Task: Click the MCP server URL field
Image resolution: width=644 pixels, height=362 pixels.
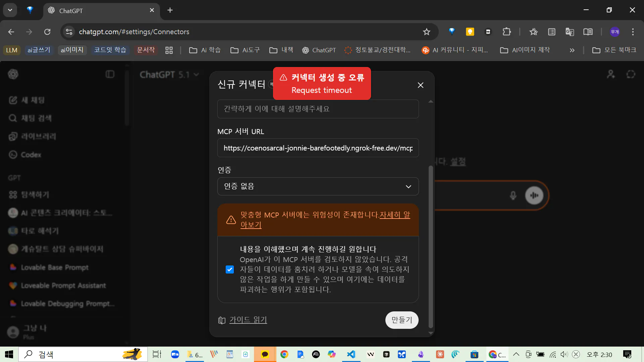Action: coord(318,148)
